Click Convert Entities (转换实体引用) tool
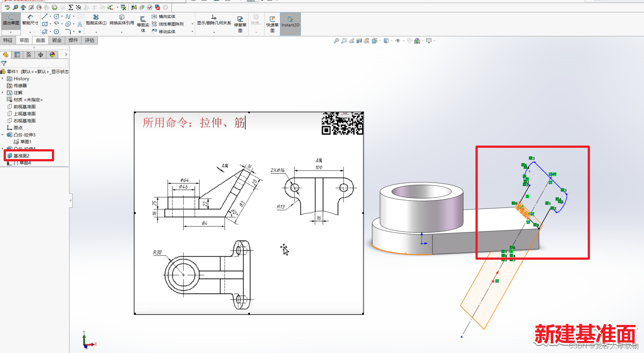644x353 pixels. 122,20
